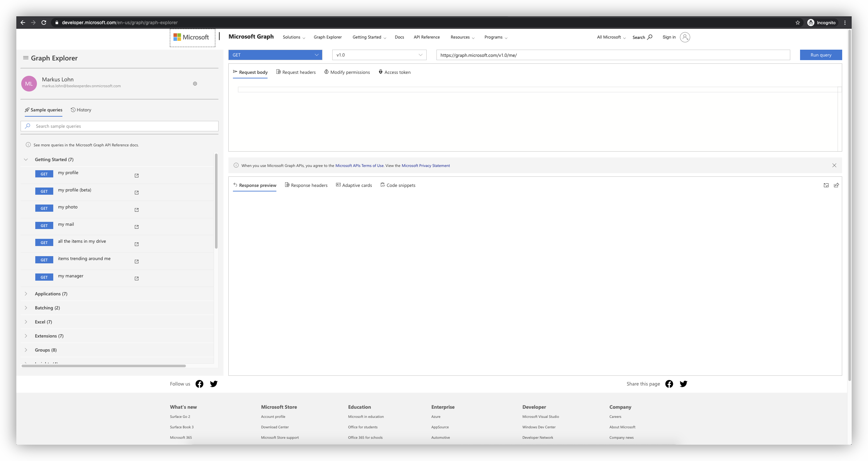Switch to Response headers tab

306,185
